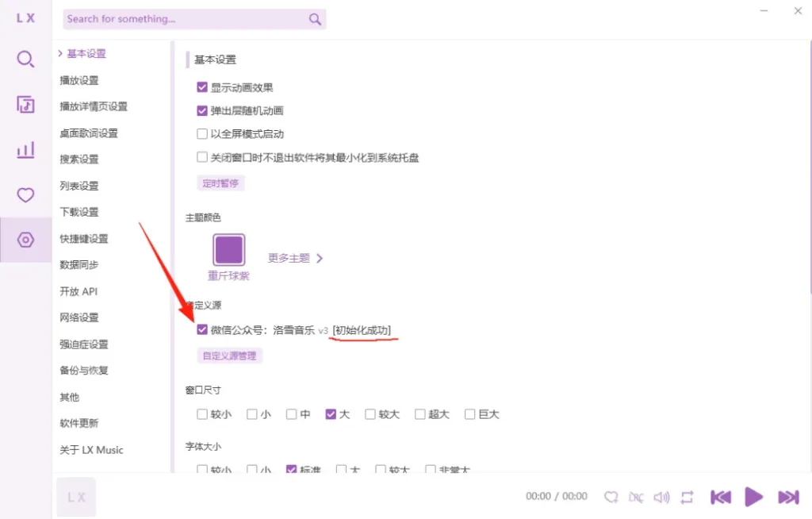This screenshot has height=519, width=812.
Task: Open the settings hexagon icon in sidebar
Action: pyautogui.click(x=25, y=240)
